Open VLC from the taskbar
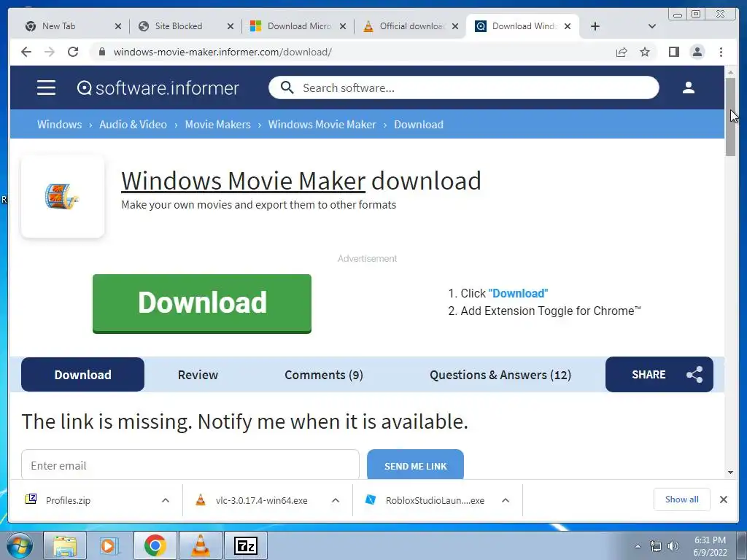The width and height of the screenshot is (747, 560). (x=201, y=545)
